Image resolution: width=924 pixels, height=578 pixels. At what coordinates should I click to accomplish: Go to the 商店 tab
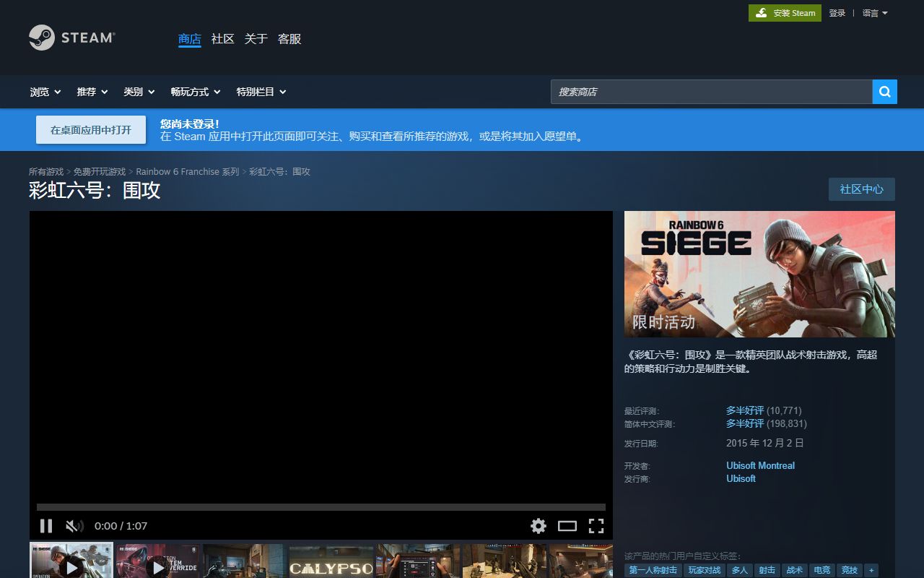tap(190, 39)
